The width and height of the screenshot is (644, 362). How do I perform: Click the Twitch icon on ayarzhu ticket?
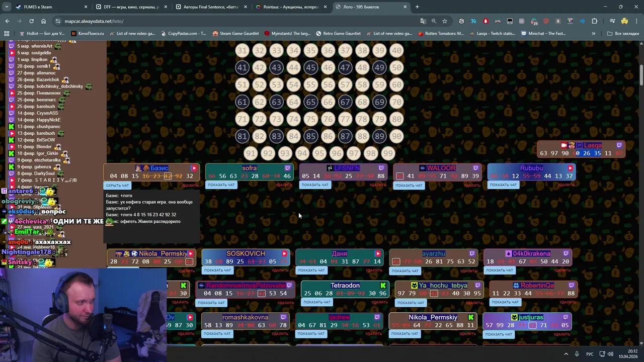(472, 254)
